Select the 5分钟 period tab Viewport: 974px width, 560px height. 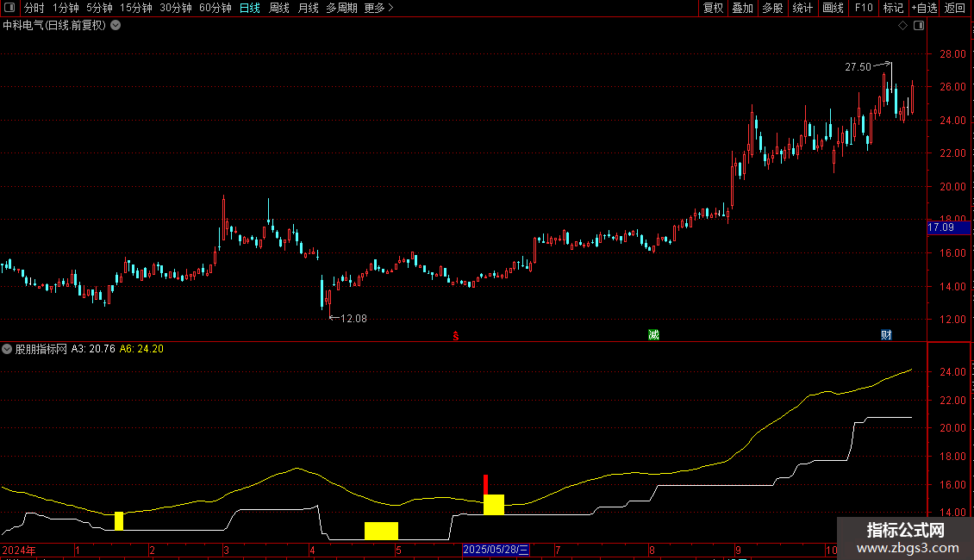(x=99, y=8)
